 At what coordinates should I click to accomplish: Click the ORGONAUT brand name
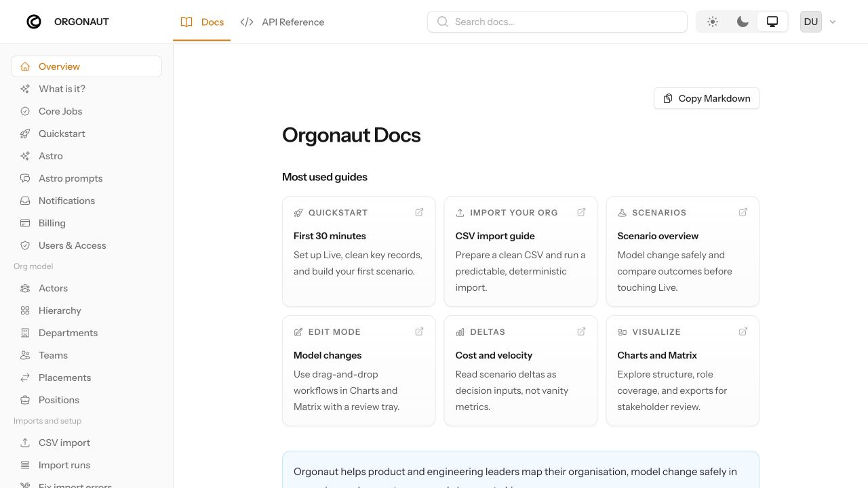(x=81, y=22)
